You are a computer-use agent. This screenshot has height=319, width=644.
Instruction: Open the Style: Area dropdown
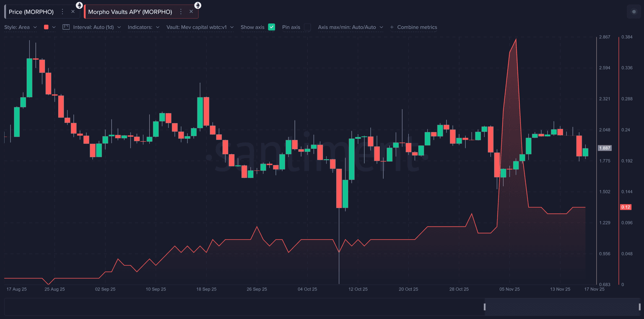[x=21, y=27]
